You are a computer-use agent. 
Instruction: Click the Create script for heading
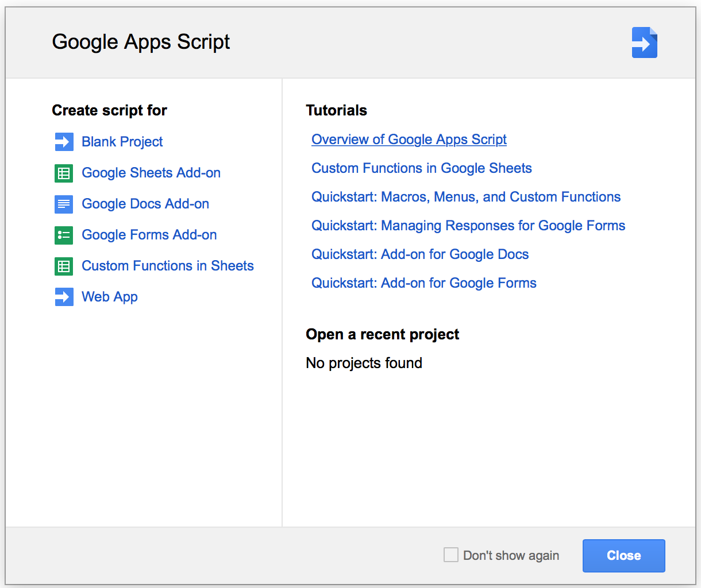[x=110, y=110]
